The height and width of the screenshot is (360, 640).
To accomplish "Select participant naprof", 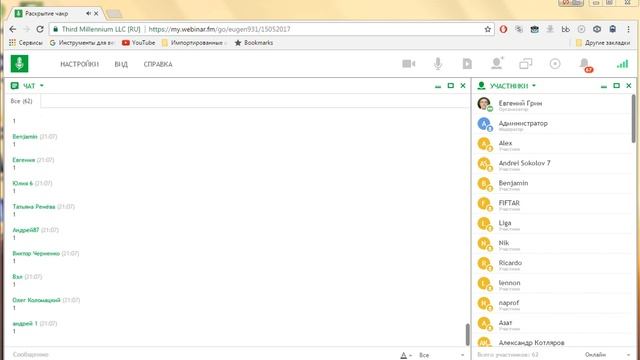I will [x=551, y=304].
